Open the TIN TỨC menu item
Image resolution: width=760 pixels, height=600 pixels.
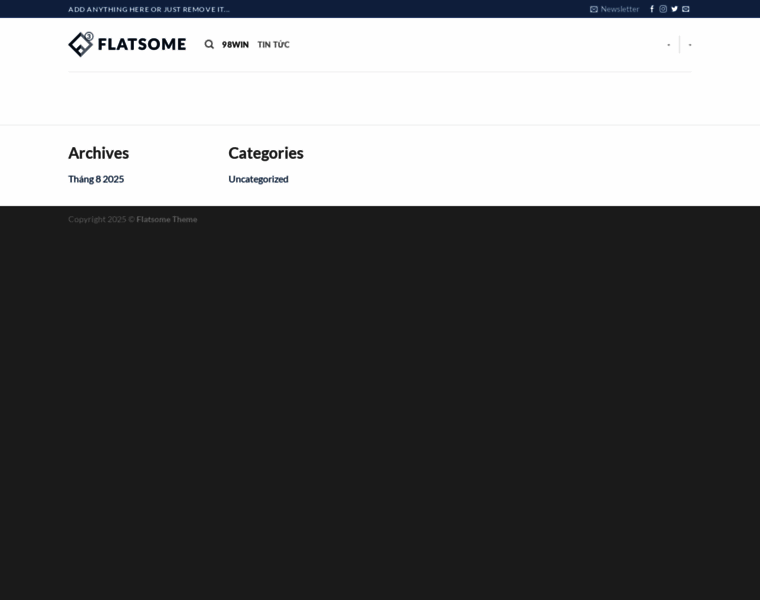[273, 45]
